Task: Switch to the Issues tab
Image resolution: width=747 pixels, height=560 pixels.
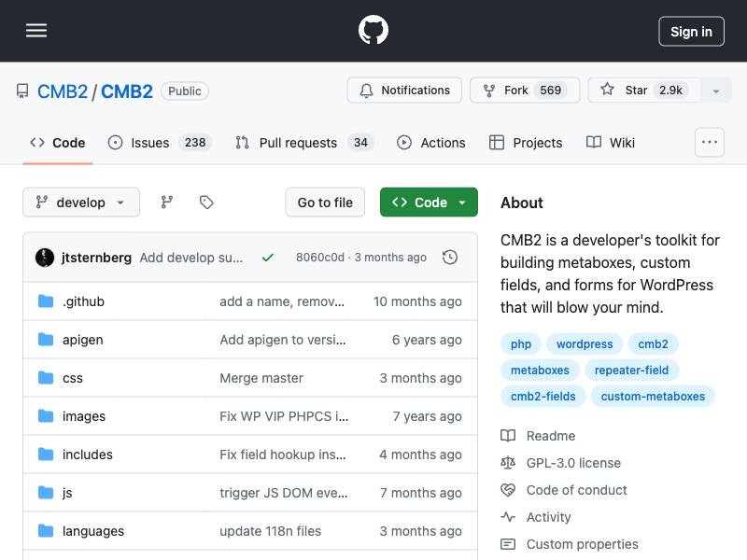Action: (x=160, y=143)
